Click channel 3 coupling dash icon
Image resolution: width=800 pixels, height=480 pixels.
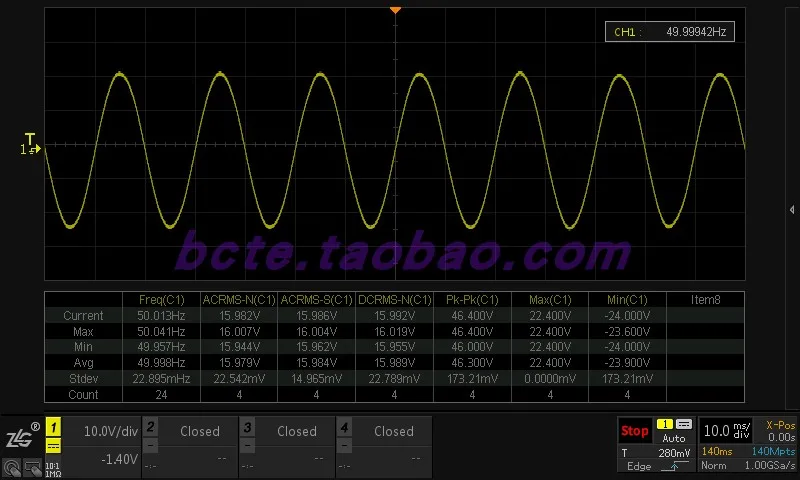coord(247,446)
